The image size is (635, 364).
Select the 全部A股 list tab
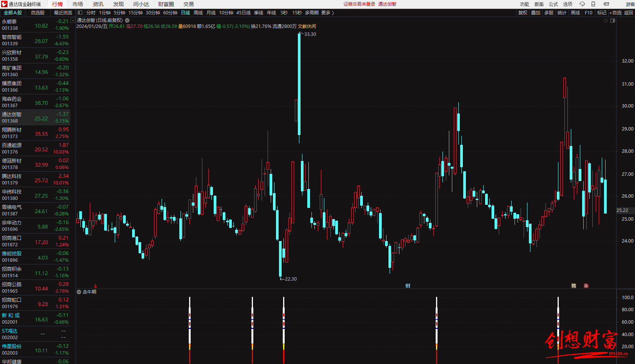(13, 13)
